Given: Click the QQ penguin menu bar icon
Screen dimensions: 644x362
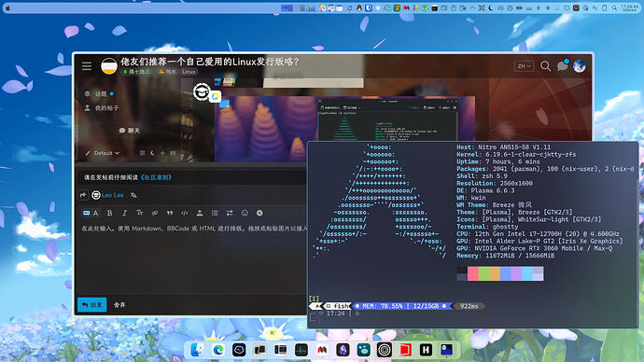Looking at the screenshot, I should point(359,7).
